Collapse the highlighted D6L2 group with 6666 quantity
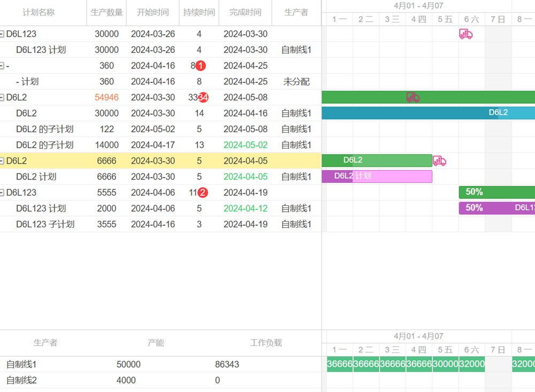 click(2, 161)
